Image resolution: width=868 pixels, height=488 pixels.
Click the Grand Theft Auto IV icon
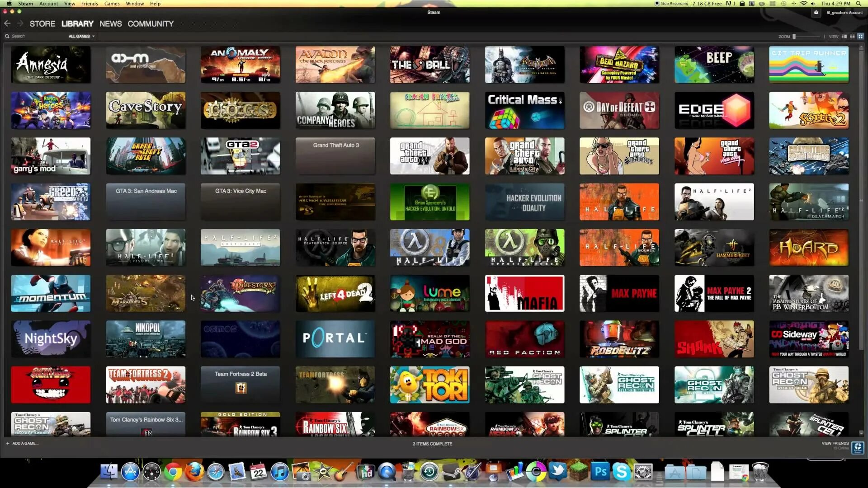tap(430, 156)
